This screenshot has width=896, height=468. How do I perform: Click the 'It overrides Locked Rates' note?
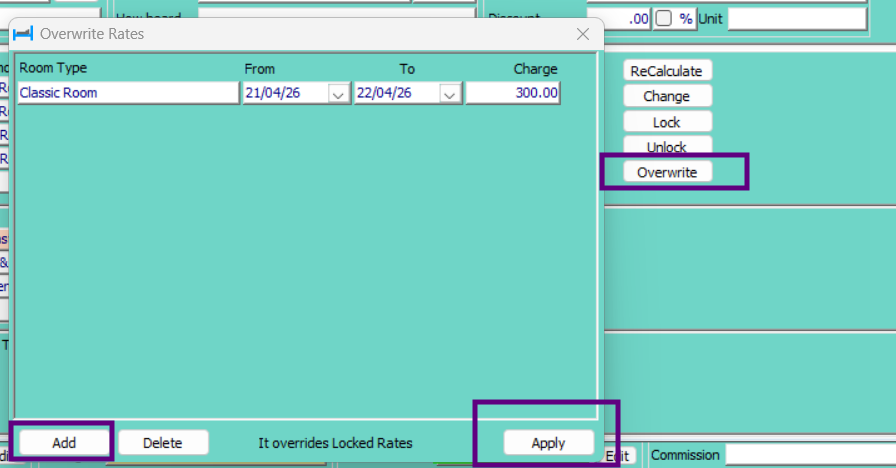click(x=335, y=443)
